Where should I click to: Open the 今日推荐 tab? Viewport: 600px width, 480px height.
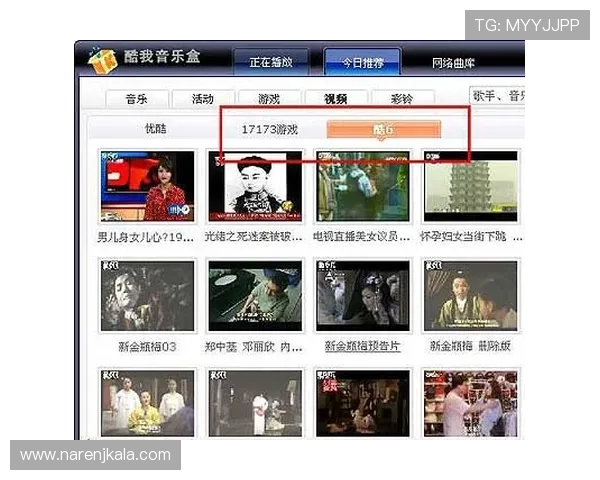[362, 62]
